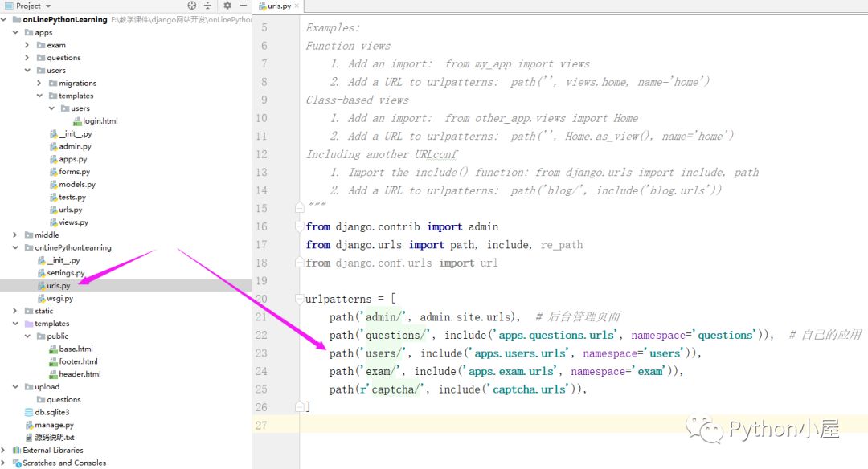868x469 pixels.
Task: Click re_path in the import line 17
Action: click(x=561, y=245)
